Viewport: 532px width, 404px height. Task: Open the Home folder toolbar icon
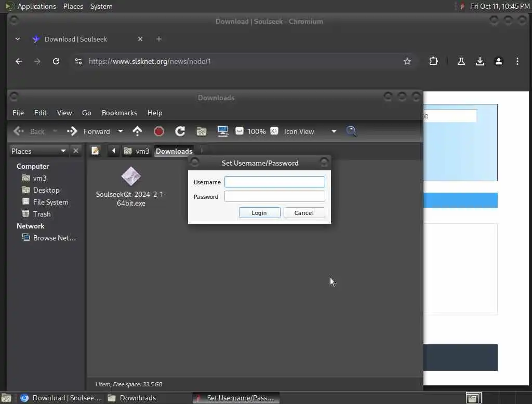[x=202, y=131]
